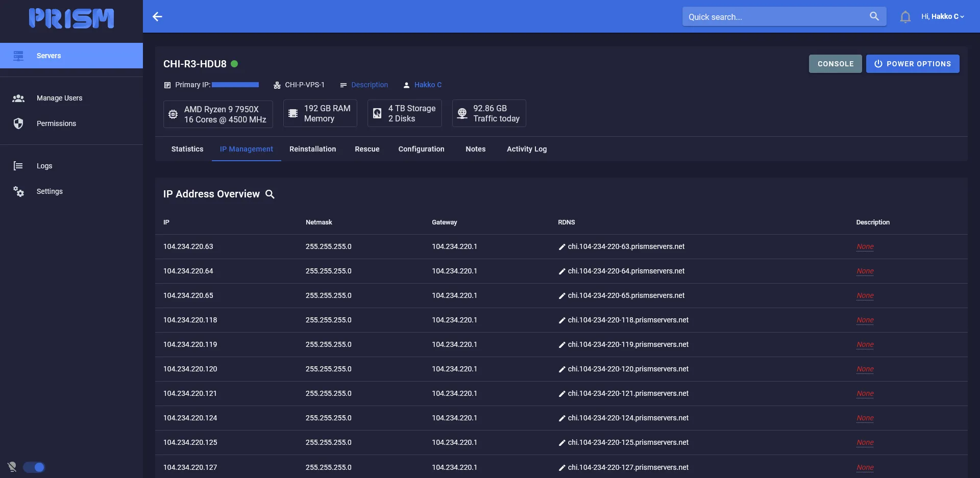
Task: Open the notifications bell
Action: [905, 17]
